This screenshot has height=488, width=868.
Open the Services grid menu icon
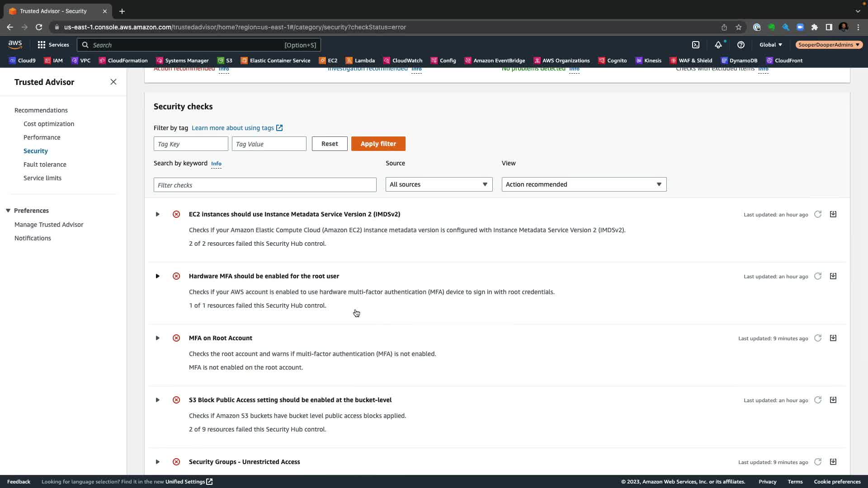pos(42,45)
